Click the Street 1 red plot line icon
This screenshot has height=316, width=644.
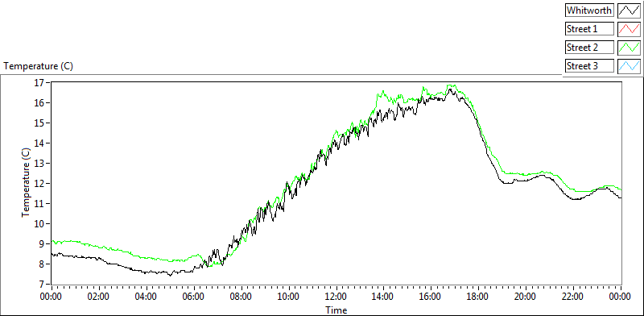(x=629, y=29)
